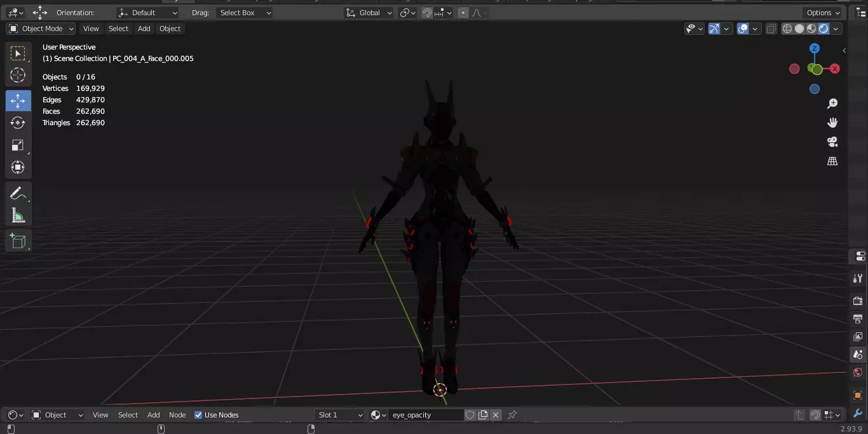The image size is (868, 434).
Task: Activate the Scale tool
Action: pos(18,145)
